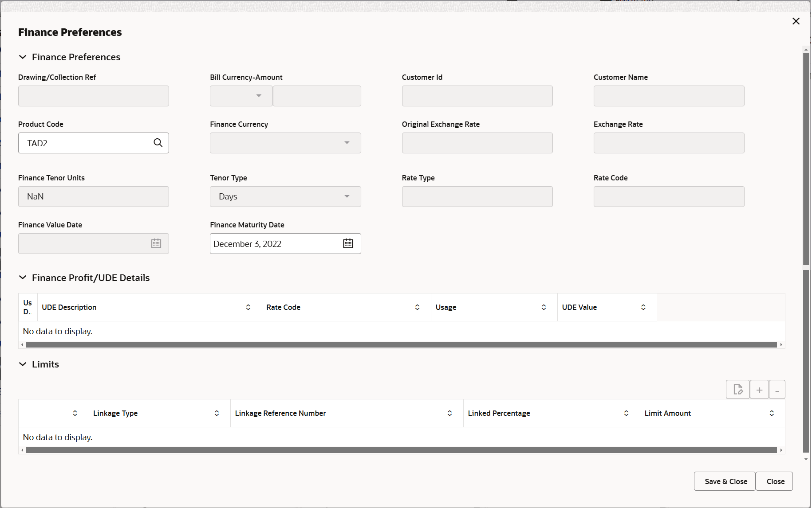Open the Tenor Type dropdown showing Days
The image size is (812, 508).
point(347,196)
